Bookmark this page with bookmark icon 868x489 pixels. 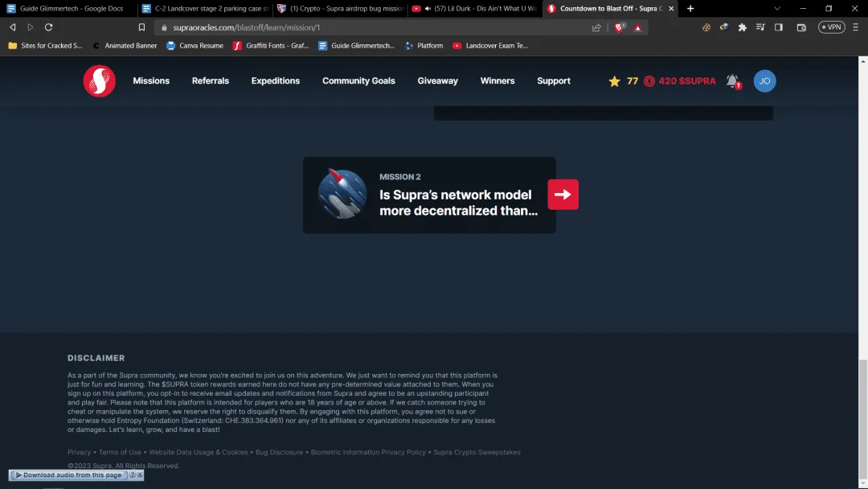click(x=141, y=27)
